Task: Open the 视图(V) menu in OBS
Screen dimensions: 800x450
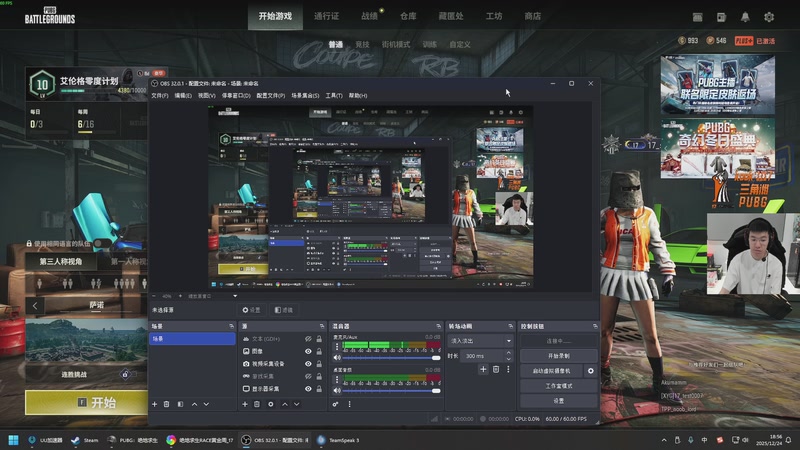Action: (x=207, y=95)
